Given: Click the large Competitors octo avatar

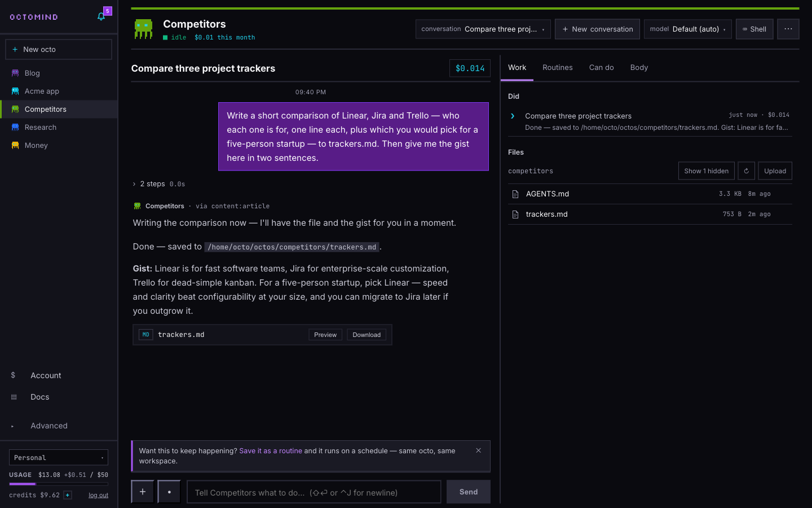Looking at the screenshot, I should (x=143, y=29).
